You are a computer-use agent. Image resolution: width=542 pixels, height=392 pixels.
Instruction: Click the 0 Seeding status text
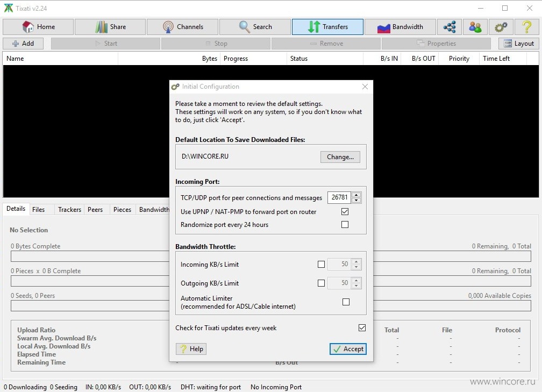point(63,387)
